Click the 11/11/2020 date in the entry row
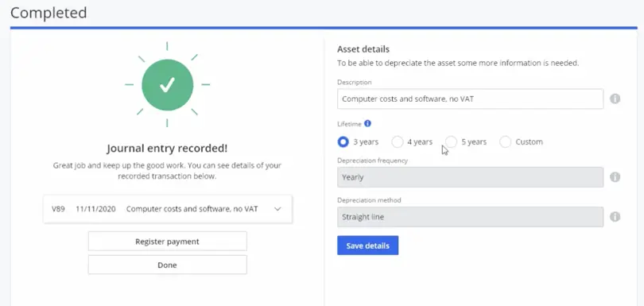This screenshot has height=306, width=644. tap(95, 209)
